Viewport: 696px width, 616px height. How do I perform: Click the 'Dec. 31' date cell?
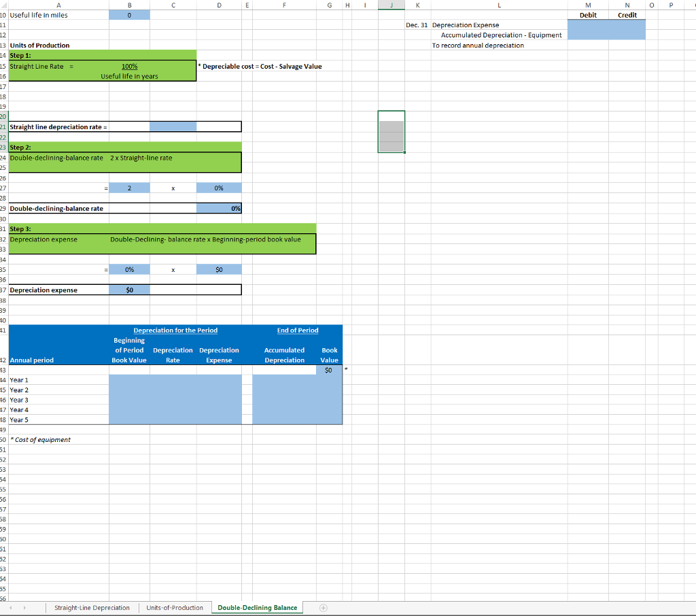tap(417, 25)
